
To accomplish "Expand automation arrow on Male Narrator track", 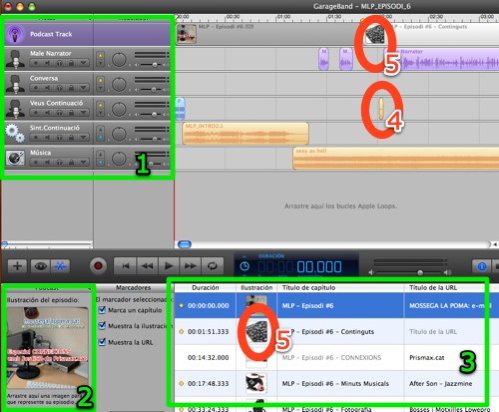I will pos(83,63).
